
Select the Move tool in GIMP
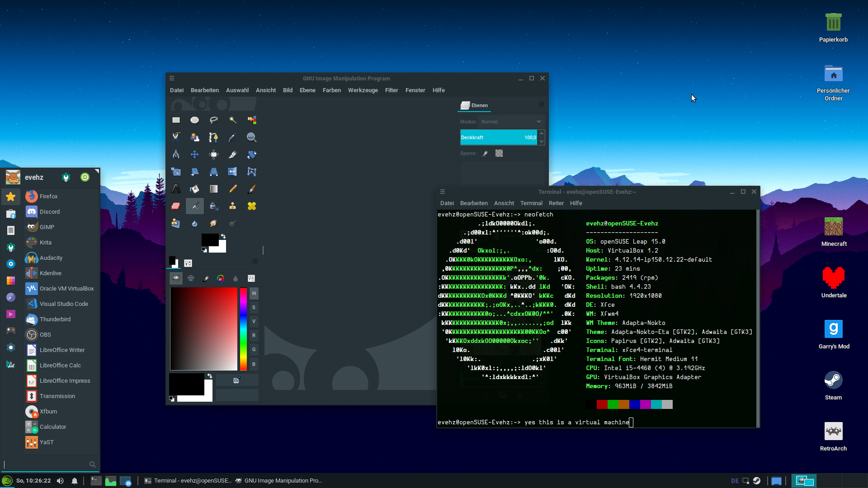(x=194, y=155)
